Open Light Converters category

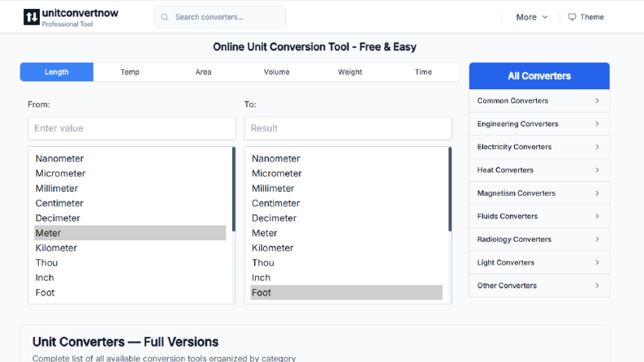539,262
